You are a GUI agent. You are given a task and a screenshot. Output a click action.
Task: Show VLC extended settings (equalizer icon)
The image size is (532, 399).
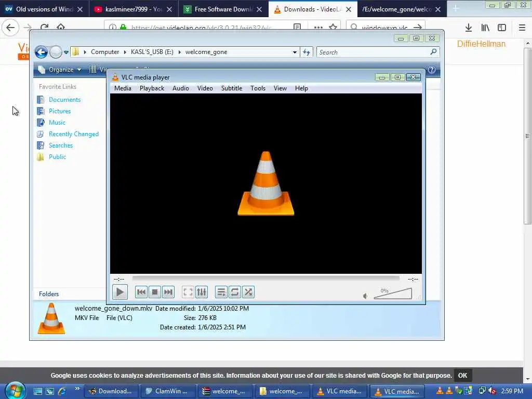202,292
